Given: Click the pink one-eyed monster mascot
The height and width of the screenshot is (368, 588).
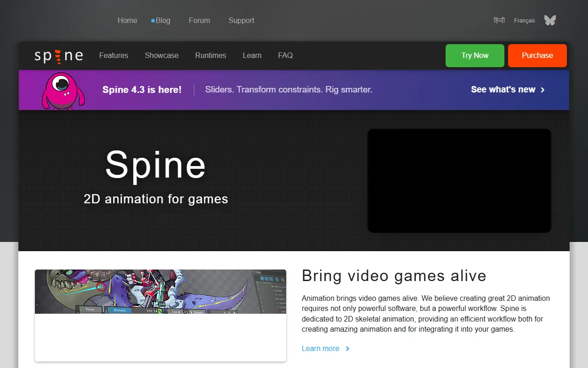Looking at the screenshot, I should (63, 91).
